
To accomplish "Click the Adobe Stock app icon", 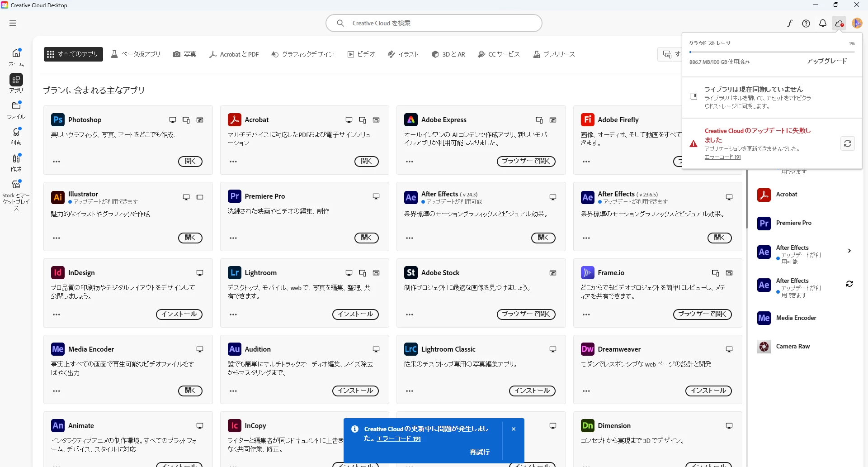I will click(411, 272).
